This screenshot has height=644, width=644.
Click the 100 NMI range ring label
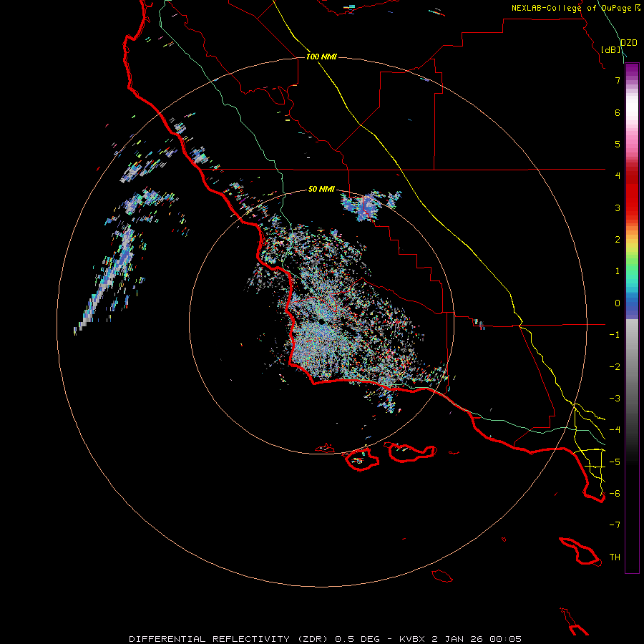click(x=321, y=57)
